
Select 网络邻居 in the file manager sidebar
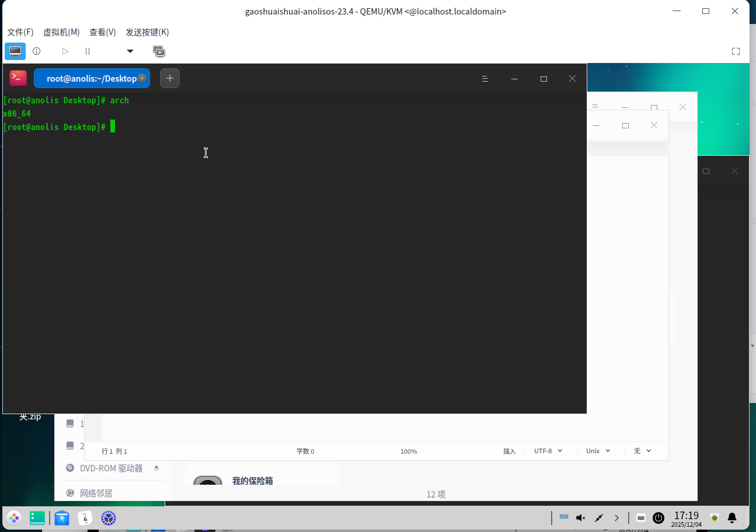(x=96, y=494)
